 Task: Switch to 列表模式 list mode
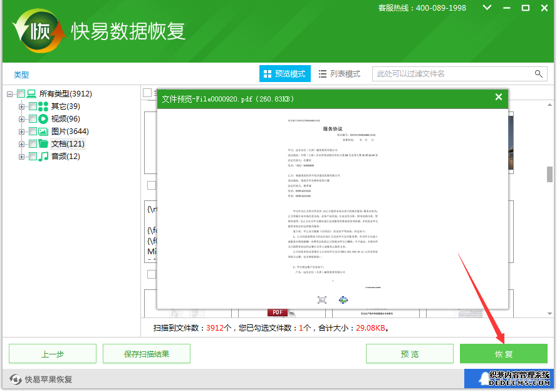340,74
